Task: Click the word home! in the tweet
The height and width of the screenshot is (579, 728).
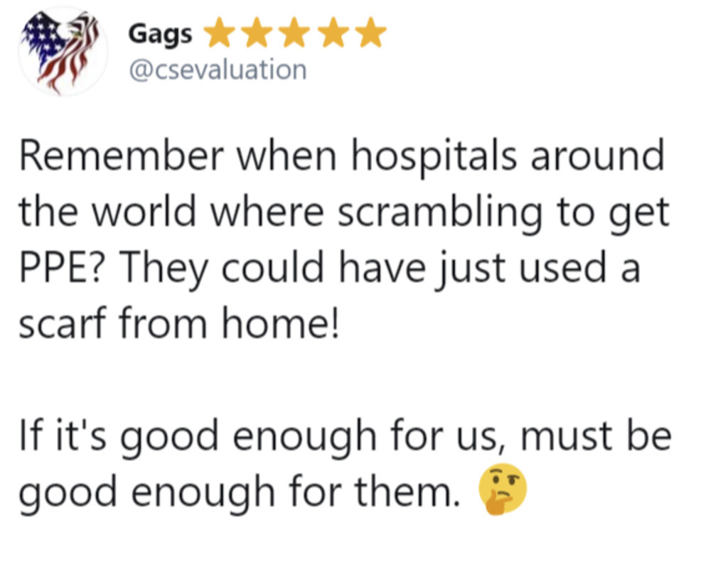Action: [281, 322]
